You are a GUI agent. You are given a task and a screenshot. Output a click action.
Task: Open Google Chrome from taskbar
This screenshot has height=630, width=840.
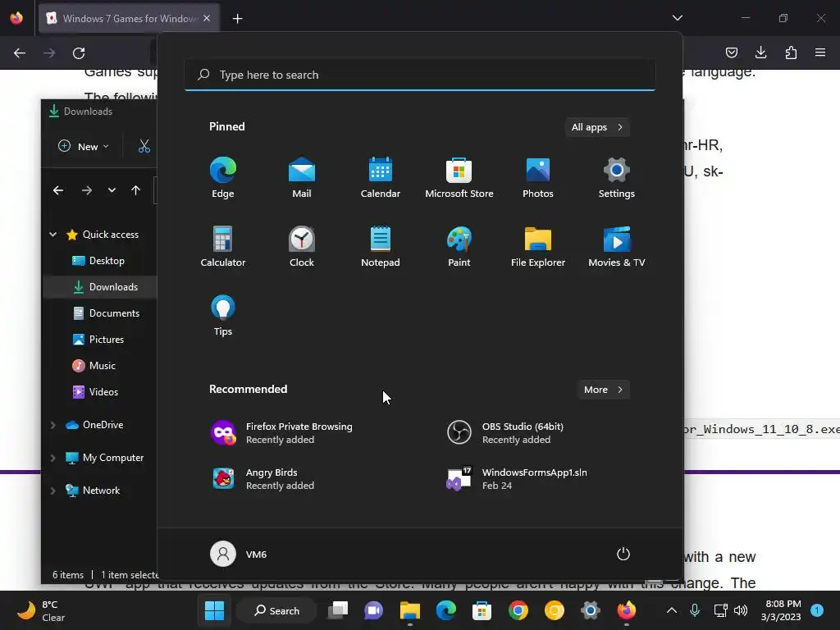click(x=518, y=610)
